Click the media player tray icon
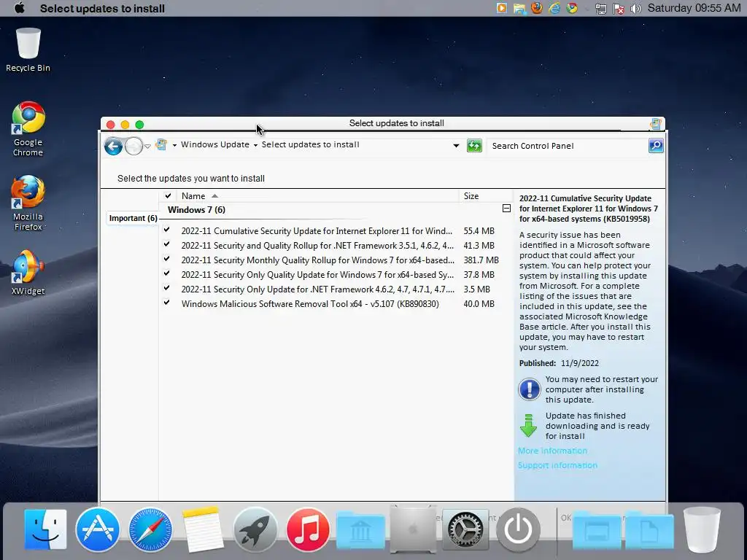The height and width of the screenshot is (560, 747). tap(501, 8)
